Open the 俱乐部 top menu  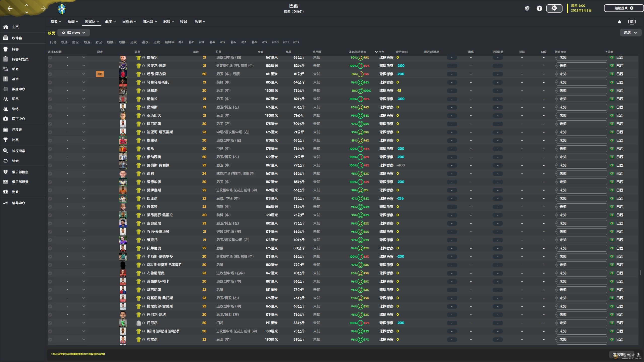149,22
